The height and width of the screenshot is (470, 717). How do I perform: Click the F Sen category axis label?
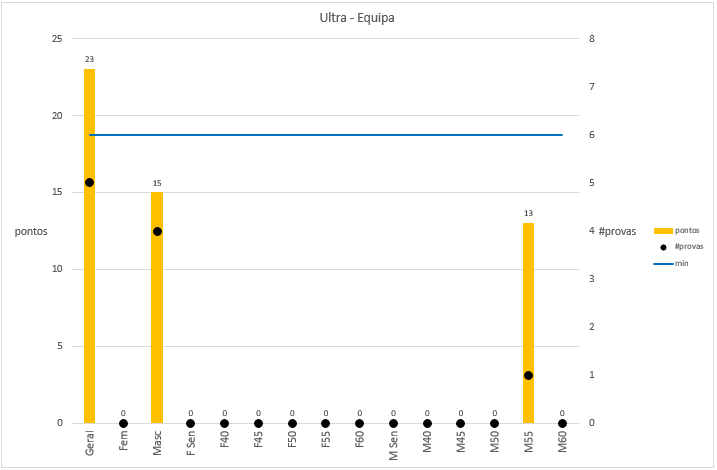191,443
